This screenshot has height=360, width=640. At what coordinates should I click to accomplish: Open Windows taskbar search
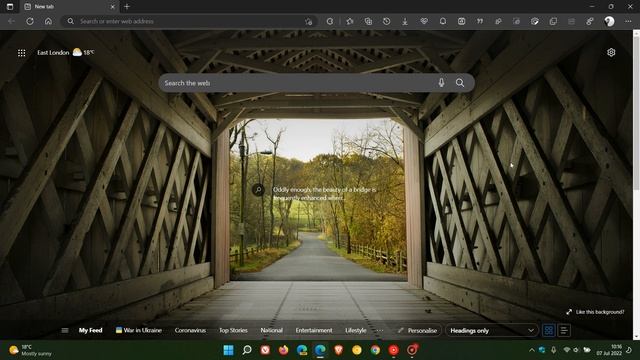[x=247, y=350]
